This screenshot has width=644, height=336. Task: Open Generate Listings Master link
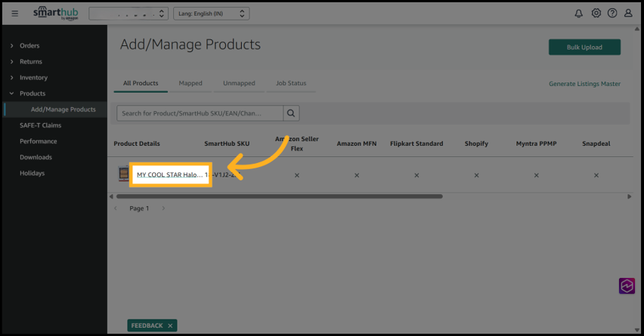(584, 84)
